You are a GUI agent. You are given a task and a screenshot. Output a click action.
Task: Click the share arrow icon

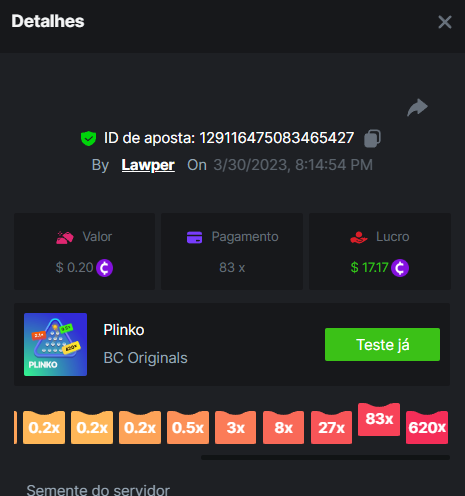coord(417,107)
